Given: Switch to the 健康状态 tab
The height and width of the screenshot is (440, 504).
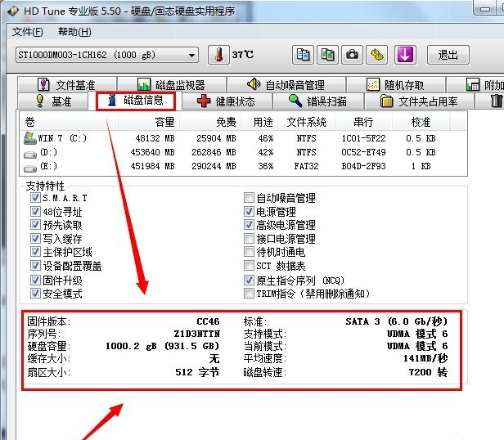Looking at the screenshot, I should click(x=227, y=101).
